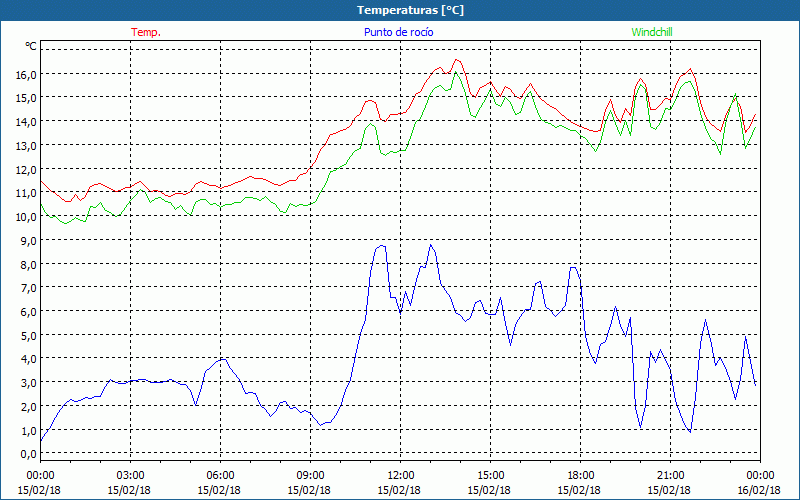Click the 7,0 y-axis value
Viewport: 800px width, 500px height.
click(29, 288)
